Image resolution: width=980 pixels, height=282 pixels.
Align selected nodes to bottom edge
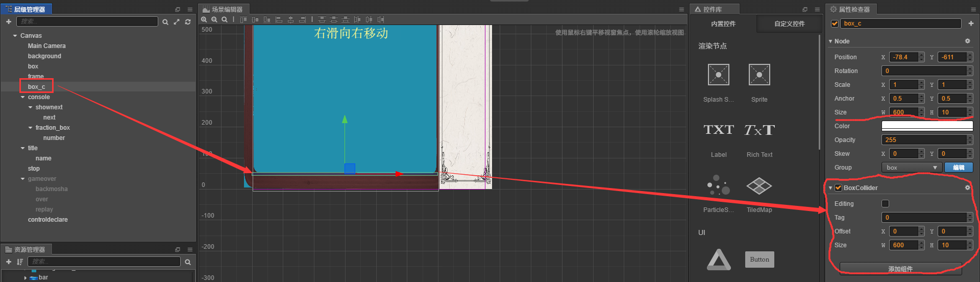click(x=267, y=19)
